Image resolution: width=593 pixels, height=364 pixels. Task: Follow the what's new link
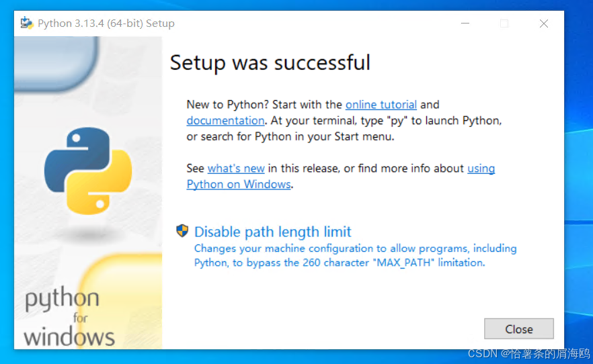pos(236,169)
